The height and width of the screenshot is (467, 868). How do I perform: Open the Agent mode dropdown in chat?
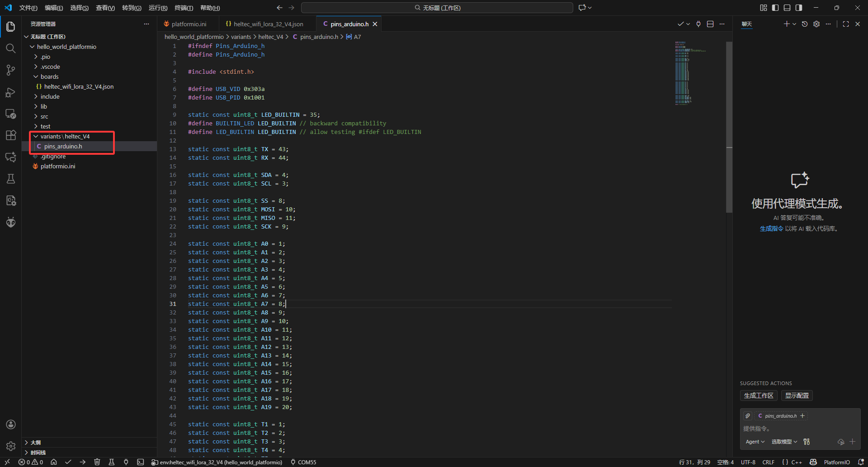755,442
